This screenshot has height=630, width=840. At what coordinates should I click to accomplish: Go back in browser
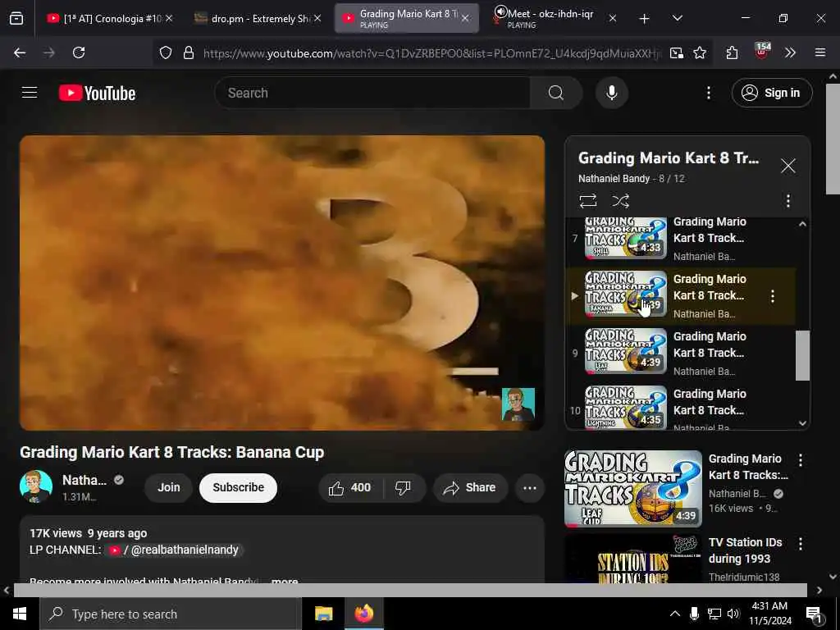tap(20, 52)
